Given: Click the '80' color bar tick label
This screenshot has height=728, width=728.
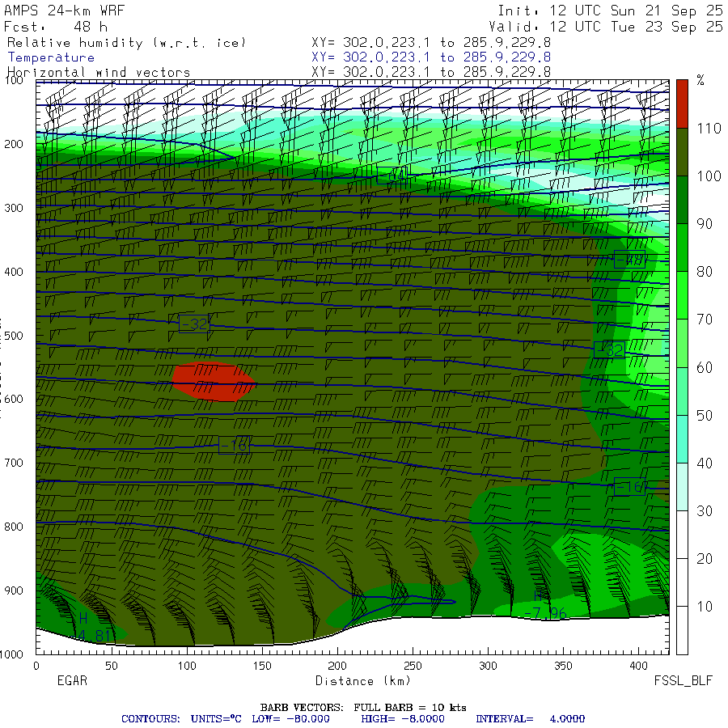Looking at the screenshot, I should [705, 272].
